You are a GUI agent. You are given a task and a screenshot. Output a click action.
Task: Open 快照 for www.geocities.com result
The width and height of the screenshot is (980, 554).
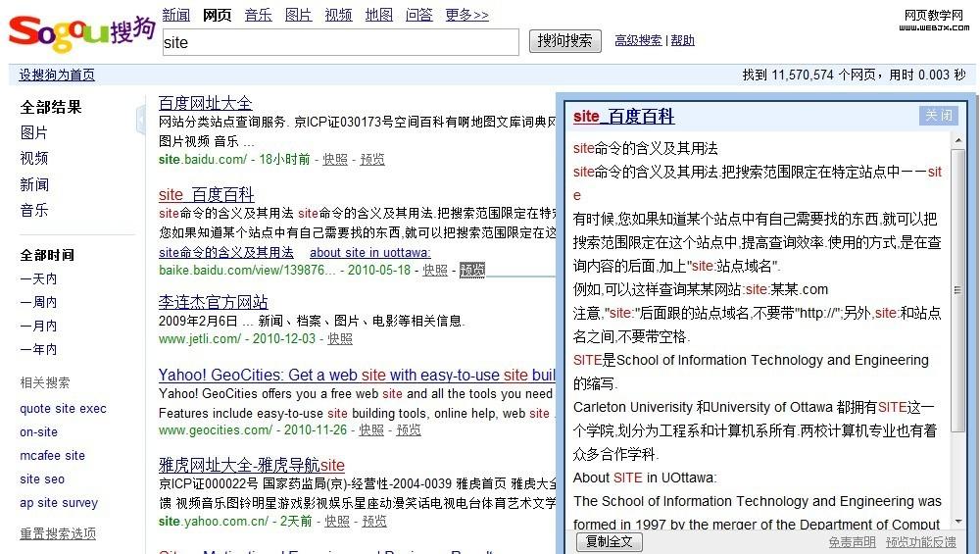click(x=371, y=430)
